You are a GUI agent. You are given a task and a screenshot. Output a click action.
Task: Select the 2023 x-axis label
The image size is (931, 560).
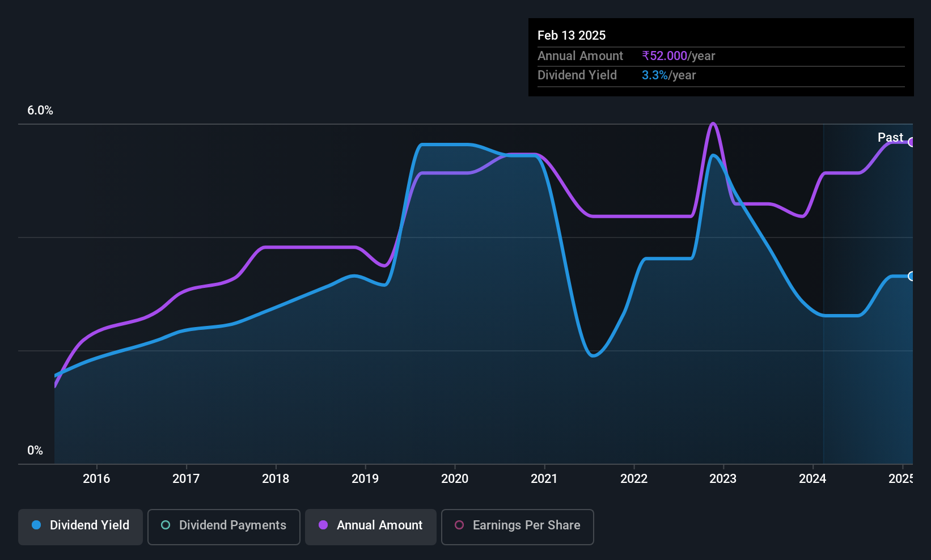tap(723, 478)
